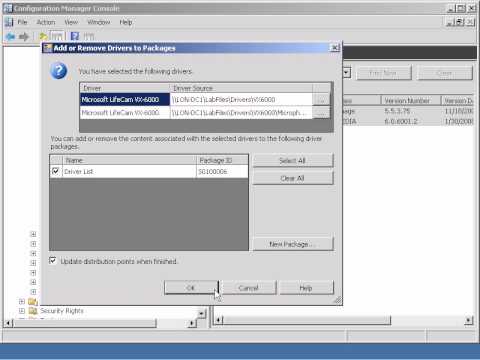Screen dimensions: 480x360
Task: Click the Version Number column header
Action: [411, 100]
